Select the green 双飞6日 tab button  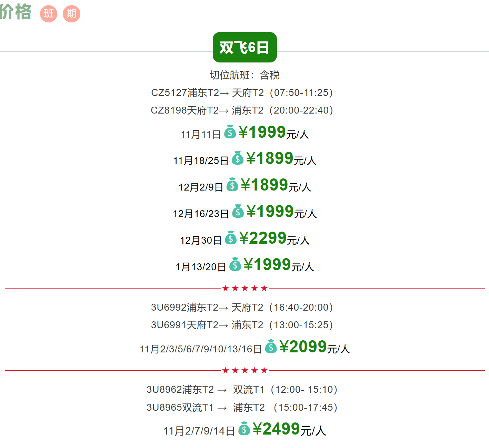244,47
